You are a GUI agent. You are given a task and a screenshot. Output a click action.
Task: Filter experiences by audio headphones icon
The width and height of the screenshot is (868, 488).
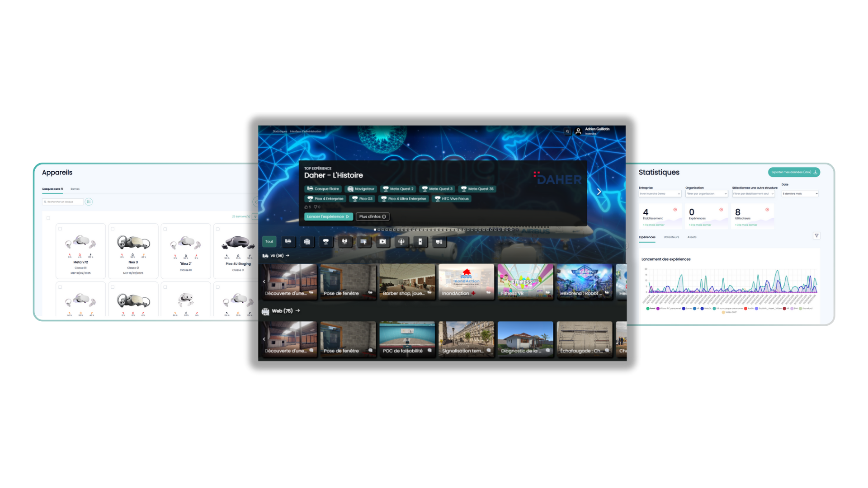point(401,242)
